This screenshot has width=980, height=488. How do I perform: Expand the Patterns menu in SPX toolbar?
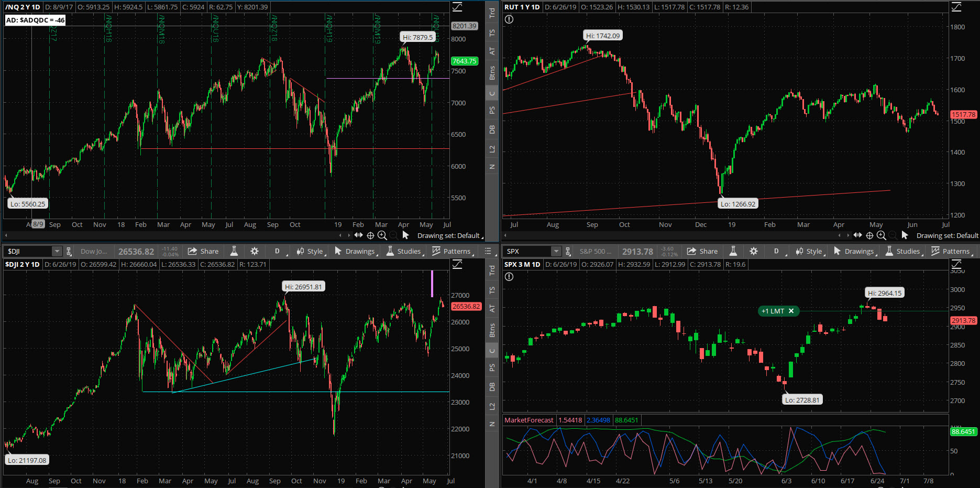[x=952, y=251]
